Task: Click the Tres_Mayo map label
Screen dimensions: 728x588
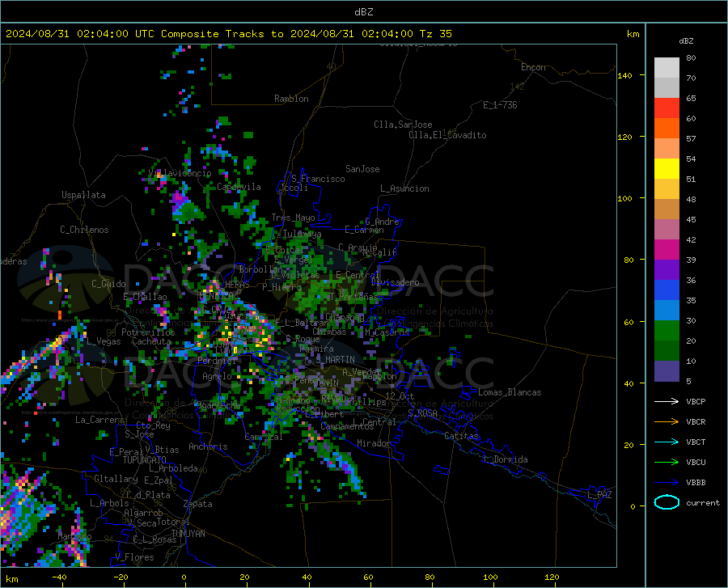Action: click(x=293, y=218)
